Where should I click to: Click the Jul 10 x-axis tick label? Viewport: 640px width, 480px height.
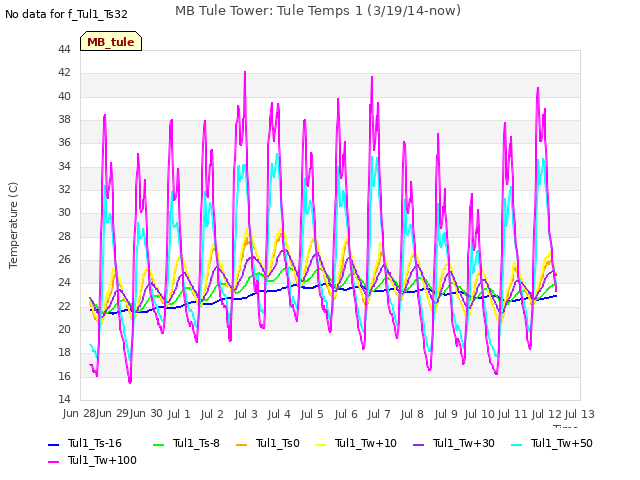[480, 414]
